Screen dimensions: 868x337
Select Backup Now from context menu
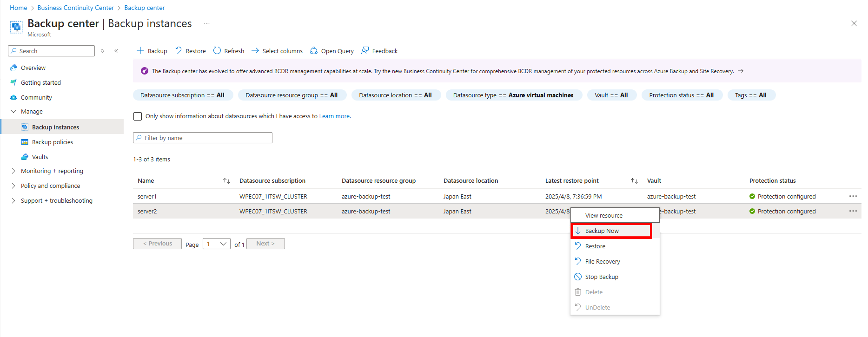pyautogui.click(x=602, y=231)
